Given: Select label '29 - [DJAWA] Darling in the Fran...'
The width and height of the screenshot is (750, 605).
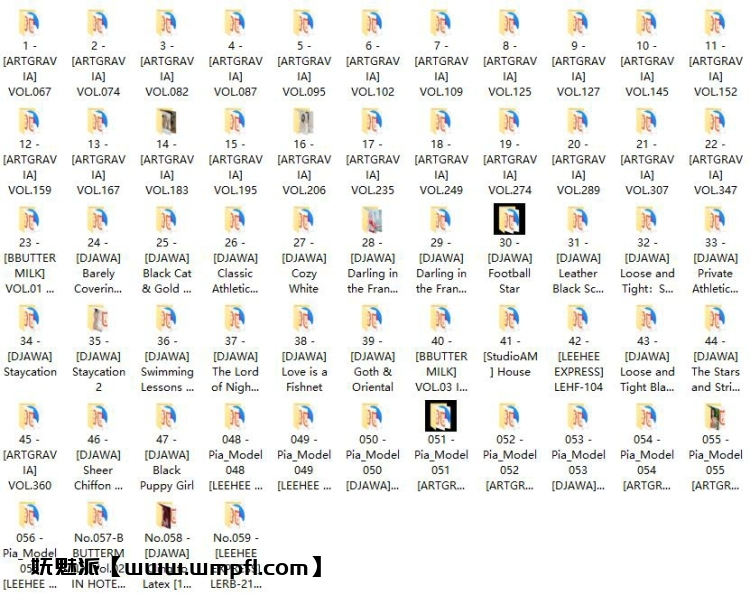Looking at the screenshot, I should click(441, 265).
